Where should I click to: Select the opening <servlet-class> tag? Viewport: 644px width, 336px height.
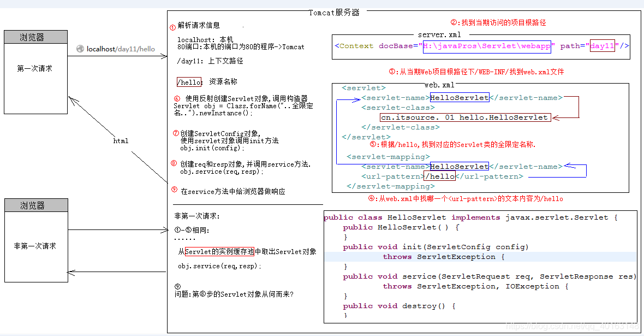pos(398,108)
